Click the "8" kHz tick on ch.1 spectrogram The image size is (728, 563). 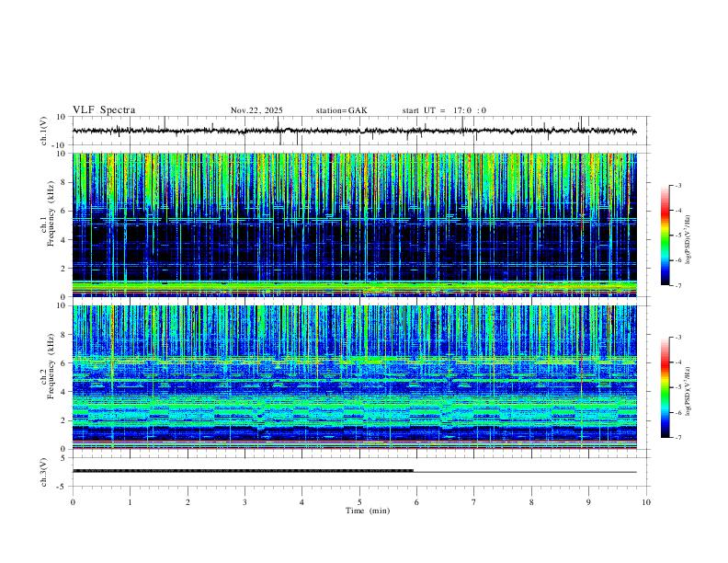coord(64,182)
